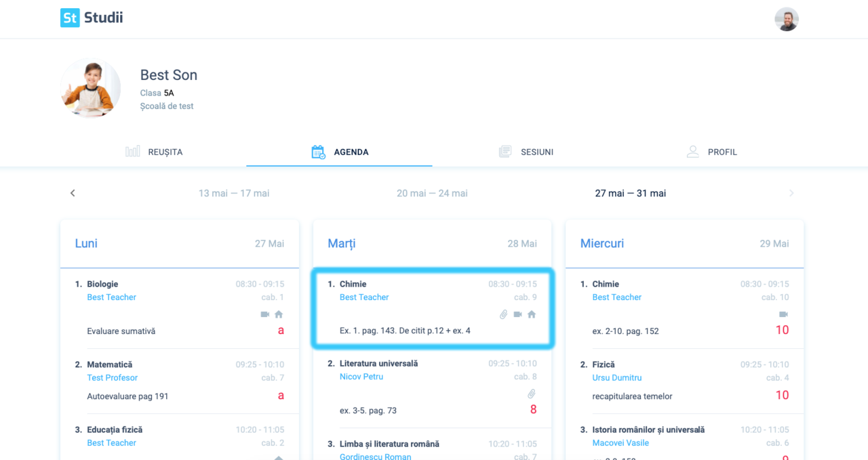This screenshot has height=460, width=868.
Task: Open Test Profesor teacher link
Action: 112,378
